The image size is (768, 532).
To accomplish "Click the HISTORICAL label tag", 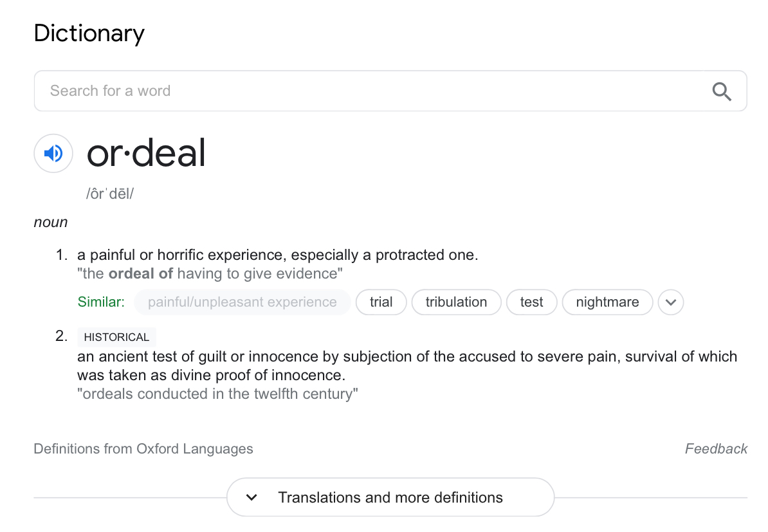I will (x=116, y=337).
